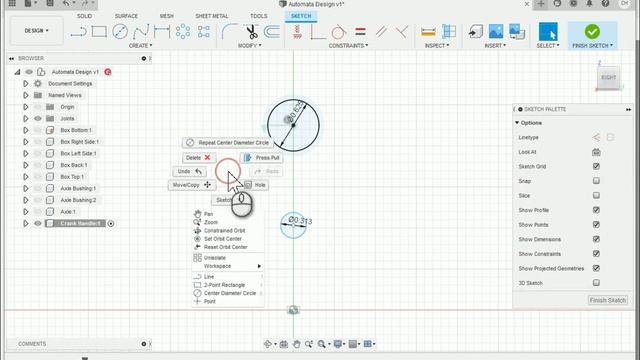Click the Measure tool in Inspect
The height and width of the screenshot is (360, 640).
pos(428,31)
